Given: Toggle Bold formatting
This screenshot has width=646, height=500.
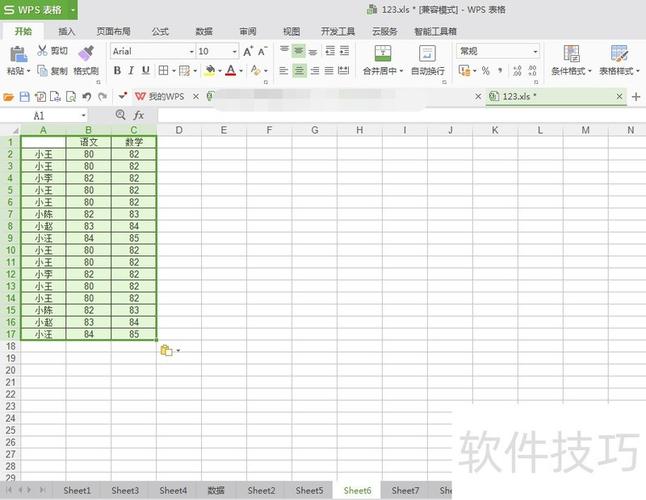Looking at the screenshot, I should [117, 71].
